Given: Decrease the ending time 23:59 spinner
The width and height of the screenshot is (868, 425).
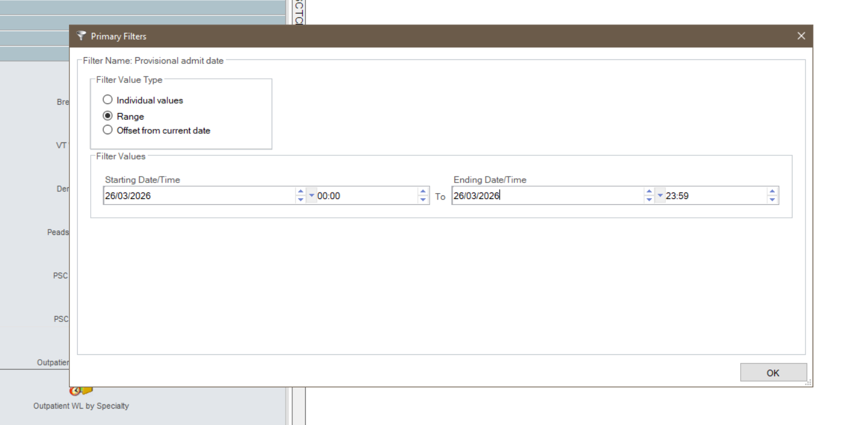Looking at the screenshot, I should tap(772, 200).
